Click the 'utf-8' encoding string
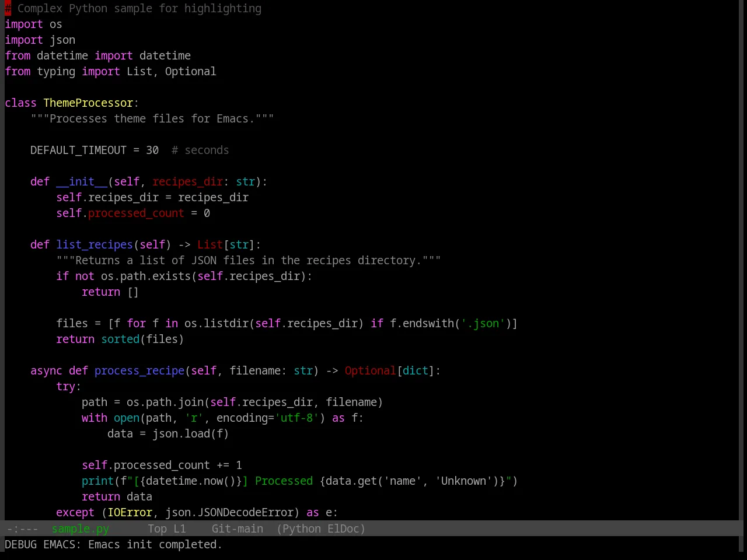The width and height of the screenshot is (747, 560). click(x=296, y=418)
